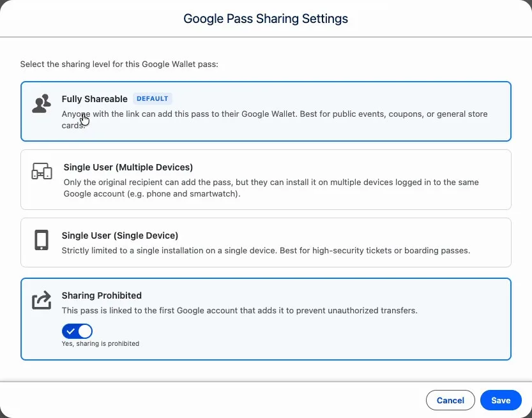The height and width of the screenshot is (418, 532).
Task: Click the DEFAULT badge next to Fully Shareable
Action: 153,99
